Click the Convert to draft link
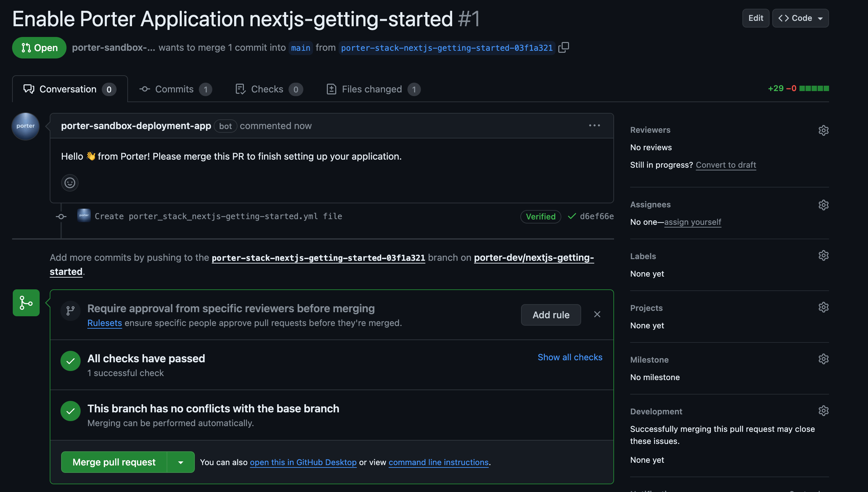Image resolution: width=868 pixels, height=492 pixels. click(726, 165)
